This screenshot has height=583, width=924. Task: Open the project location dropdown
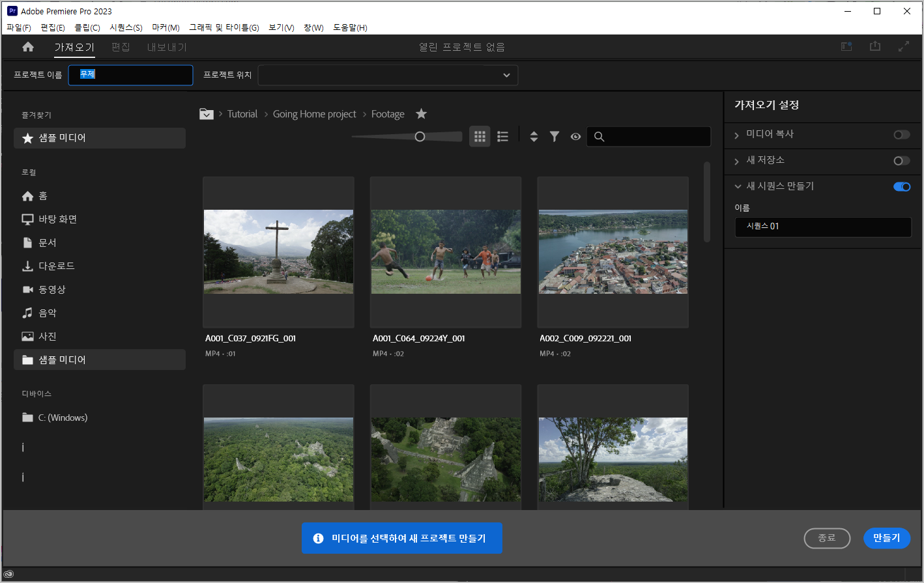(x=388, y=75)
